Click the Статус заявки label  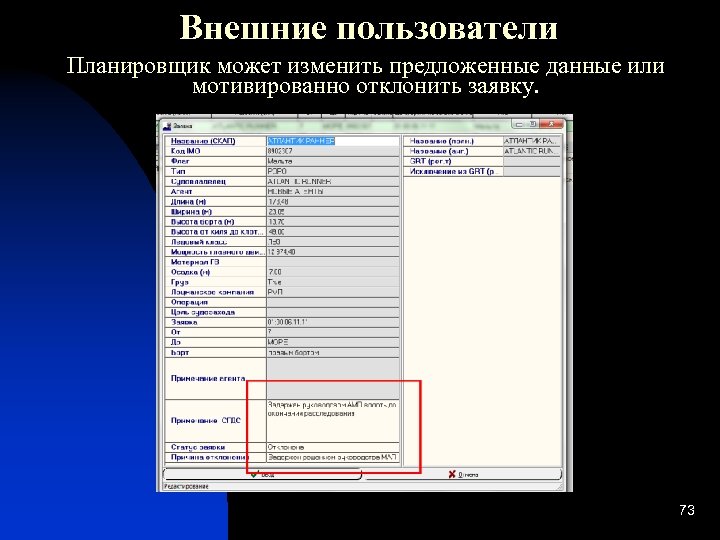coord(198,447)
